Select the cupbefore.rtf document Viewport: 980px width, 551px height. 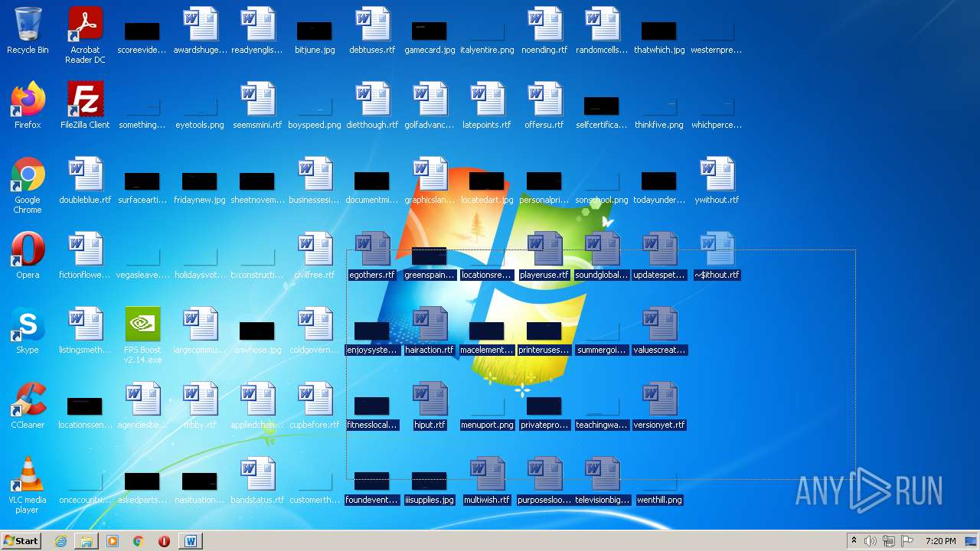315,406
